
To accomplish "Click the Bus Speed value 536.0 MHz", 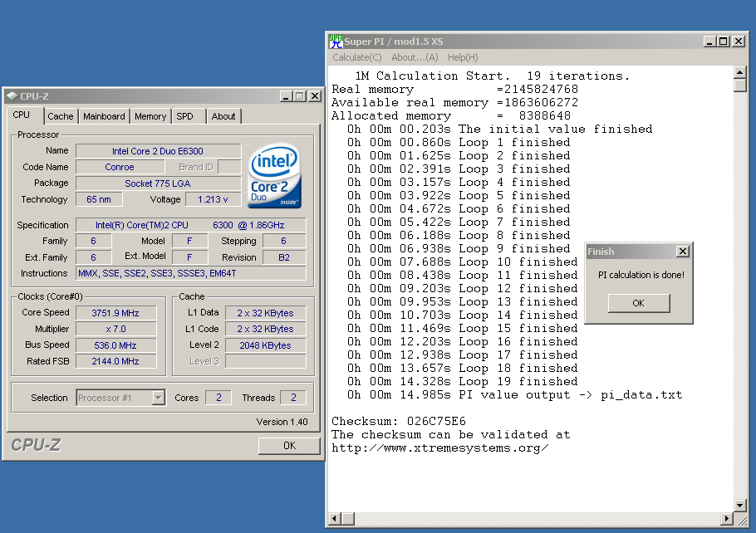I will point(115,345).
